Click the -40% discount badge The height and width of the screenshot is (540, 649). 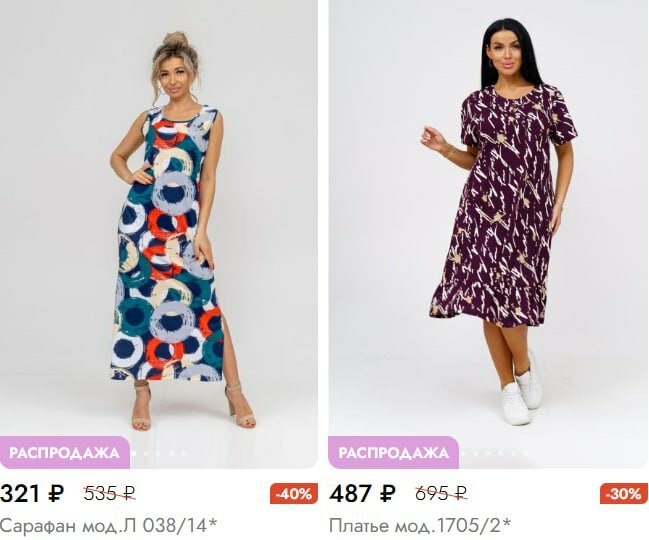(x=294, y=494)
